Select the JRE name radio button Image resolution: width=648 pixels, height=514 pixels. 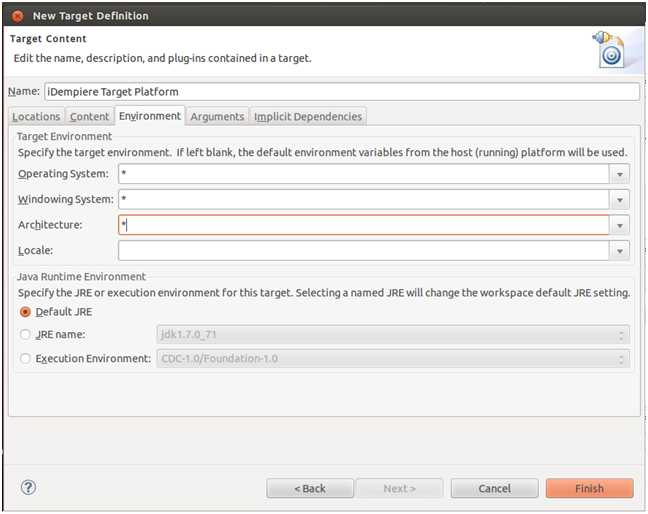click(x=25, y=334)
